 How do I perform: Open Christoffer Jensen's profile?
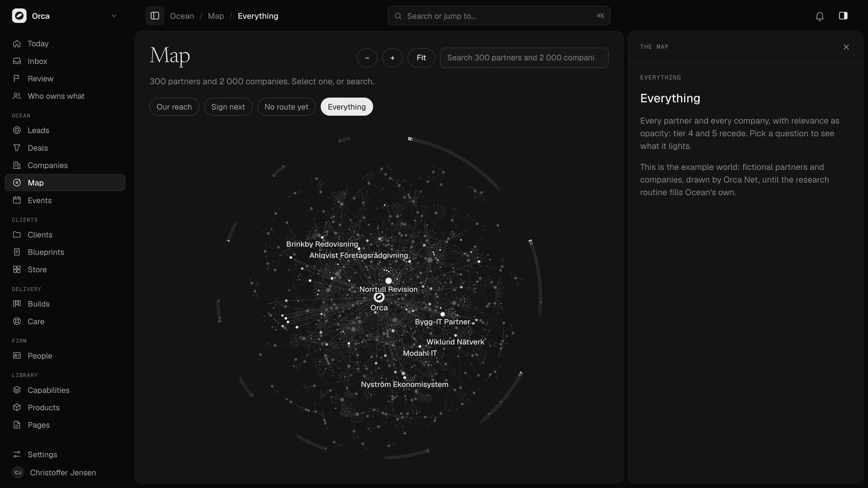(x=65, y=473)
